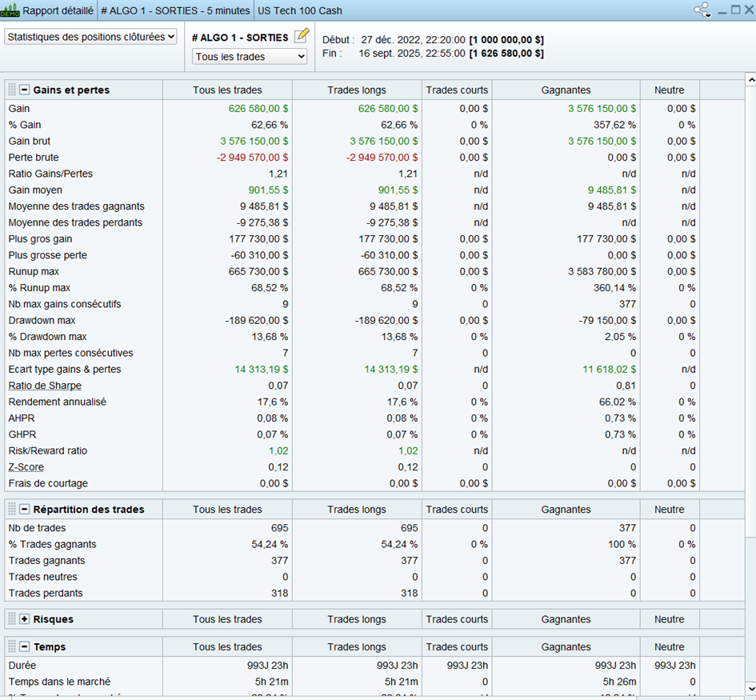
Task: Click the drag handle of Répartition des trades
Action: click(x=12, y=510)
